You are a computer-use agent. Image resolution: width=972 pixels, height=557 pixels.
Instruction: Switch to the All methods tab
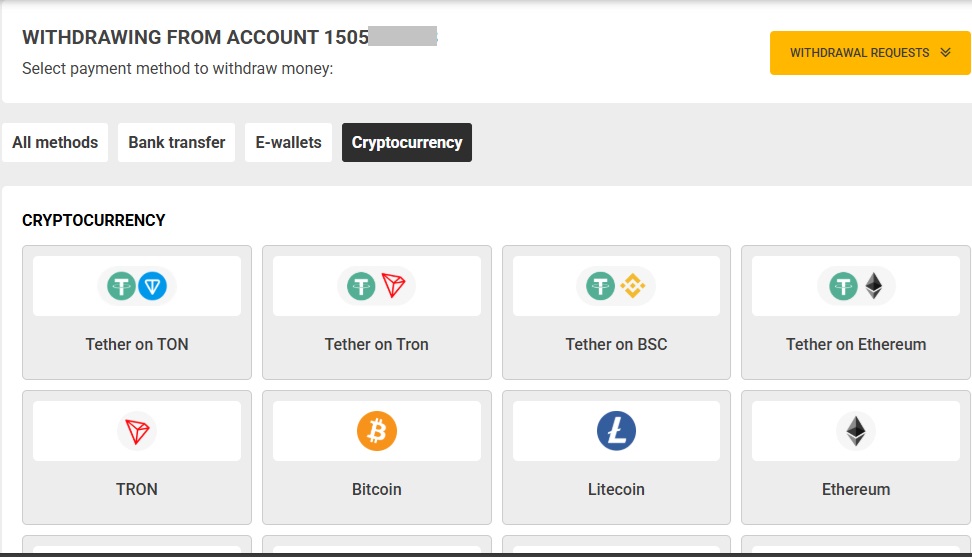55,143
